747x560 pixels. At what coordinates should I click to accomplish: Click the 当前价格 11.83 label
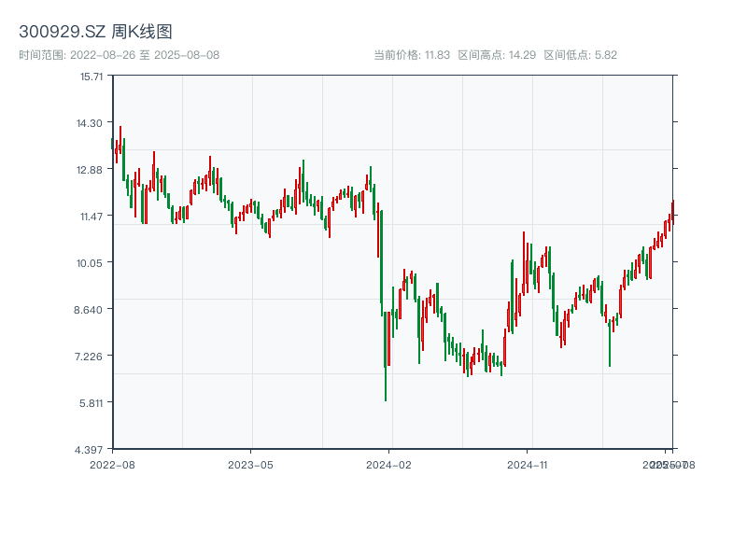[x=412, y=55]
